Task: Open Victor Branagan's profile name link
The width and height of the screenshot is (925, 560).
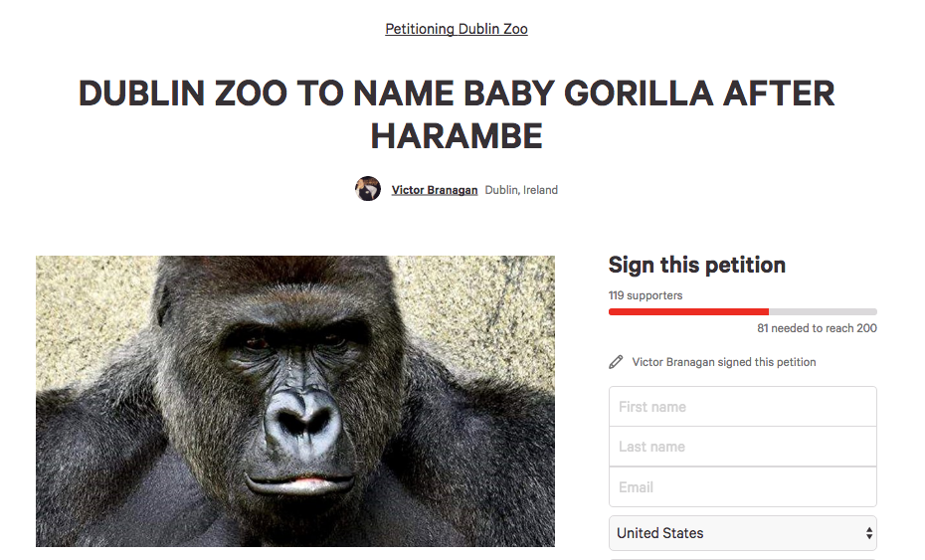Action: point(435,190)
